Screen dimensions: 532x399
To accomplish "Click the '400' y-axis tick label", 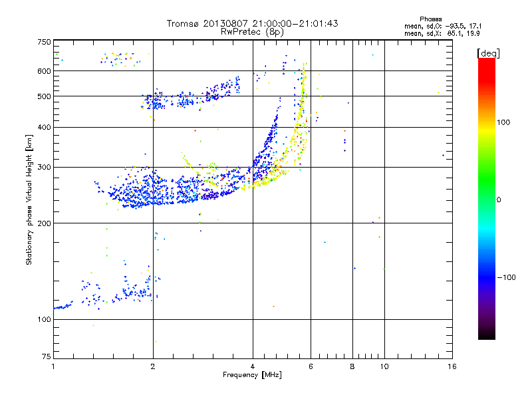I will coord(44,128).
